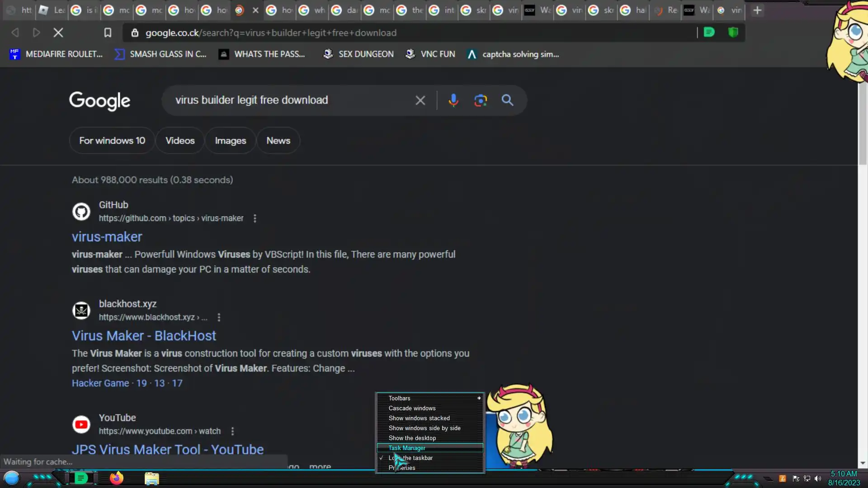This screenshot has height=488, width=868.
Task: Click the voice search microphone icon
Action: [453, 100]
